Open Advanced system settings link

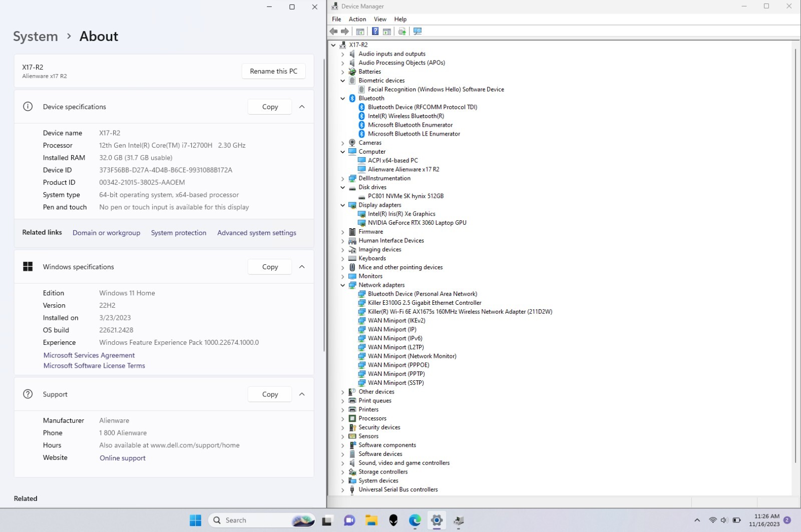point(257,233)
